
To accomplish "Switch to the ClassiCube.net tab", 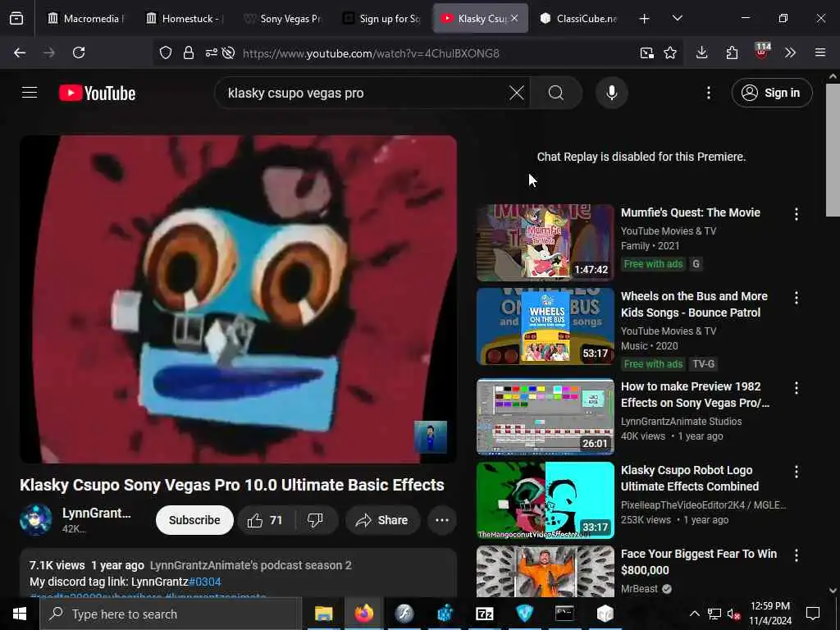I will pos(578,19).
